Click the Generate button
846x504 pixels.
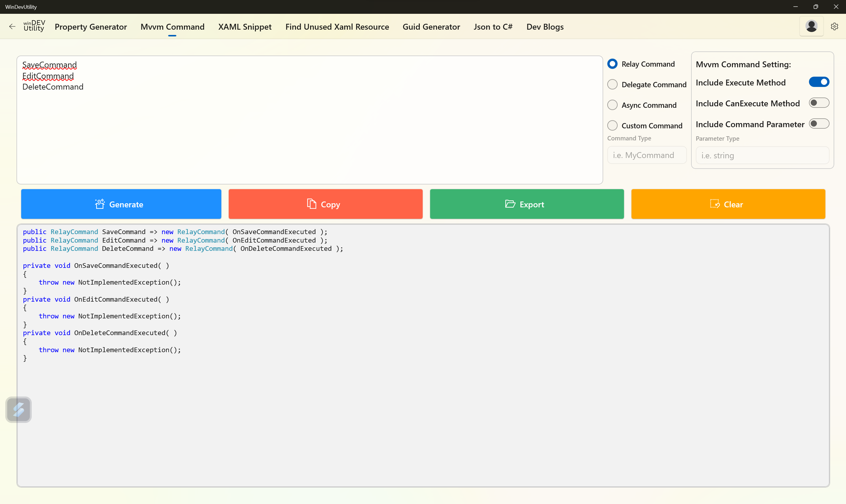tap(121, 204)
